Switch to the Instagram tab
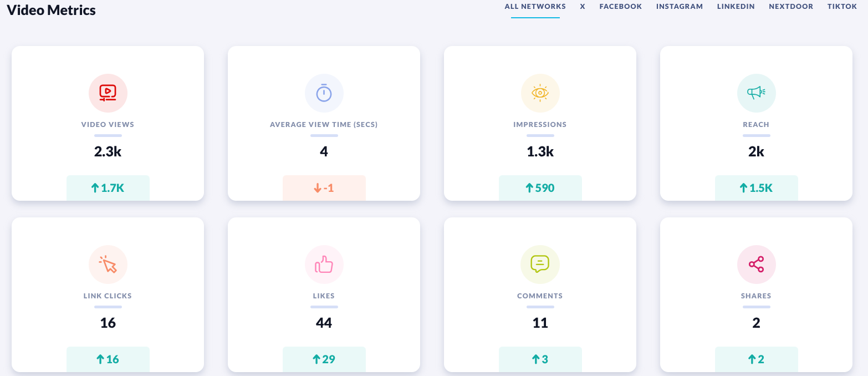 click(679, 7)
